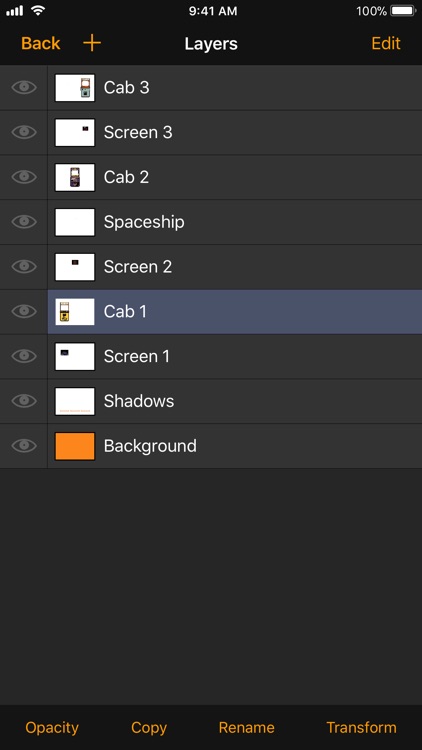Select the Screen 1 layer row
This screenshot has height=750, width=422.
[x=234, y=357]
